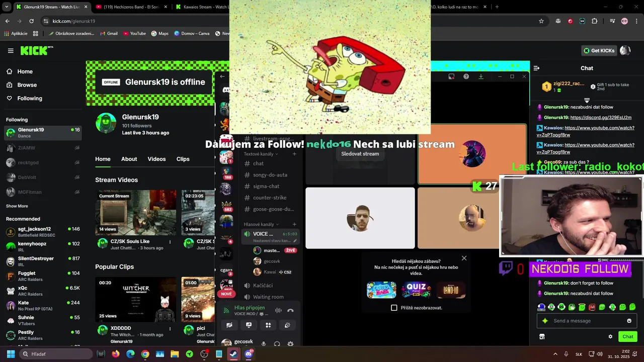Open the discord.gg/329EsU2m chat link
This screenshot has width=644, height=362.
601,118
